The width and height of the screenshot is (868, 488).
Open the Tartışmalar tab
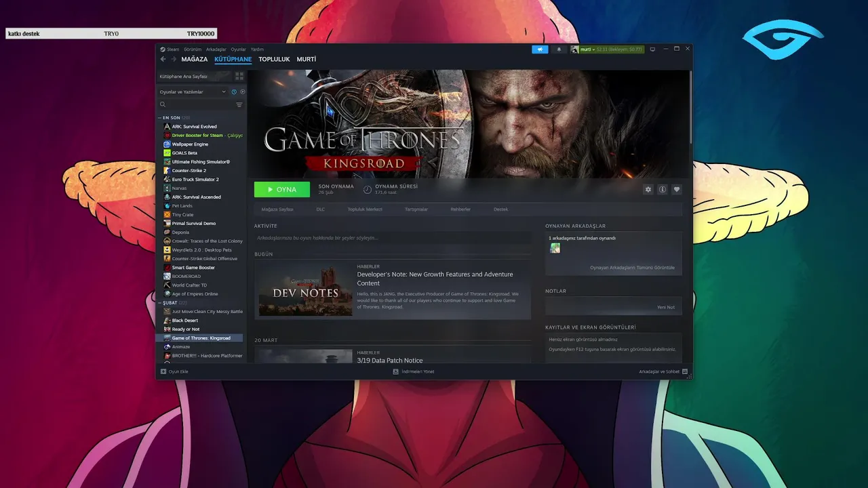[416, 209]
